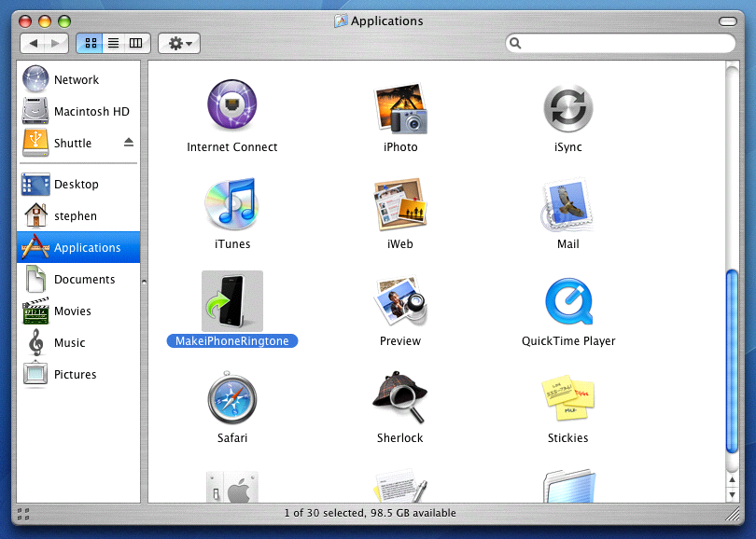Image resolution: width=756 pixels, height=539 pixels.
Task: Select the MakeiPhoneRingtone app icon
Action: pos(231,300)
